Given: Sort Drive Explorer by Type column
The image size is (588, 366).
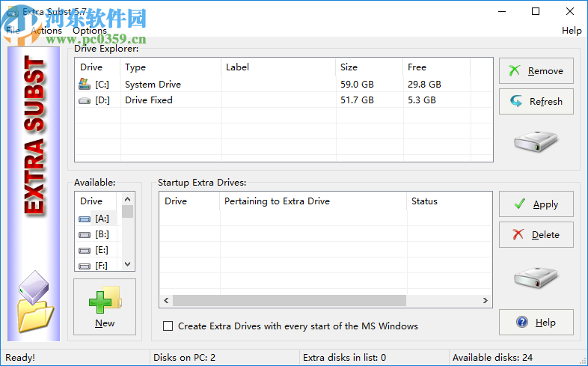Looking at the screenshot, I should click(x=171, y=67).
